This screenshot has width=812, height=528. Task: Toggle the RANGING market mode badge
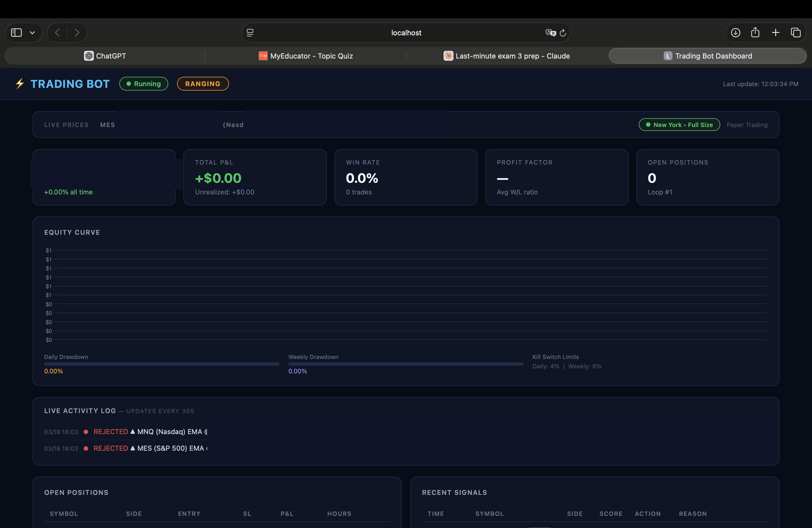203,84
